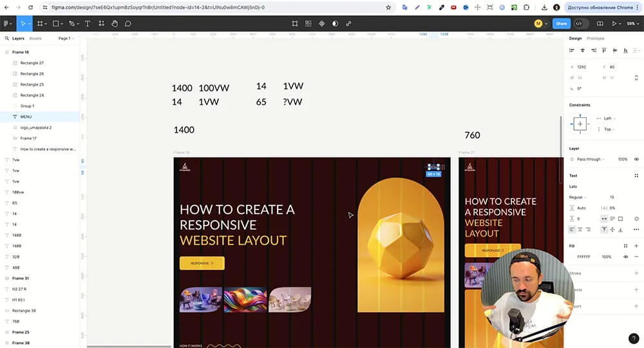Open font weight Regular dropdown
Image resolution: width=644 pixels, height=348 pixels.
click(x=578, y=197)
